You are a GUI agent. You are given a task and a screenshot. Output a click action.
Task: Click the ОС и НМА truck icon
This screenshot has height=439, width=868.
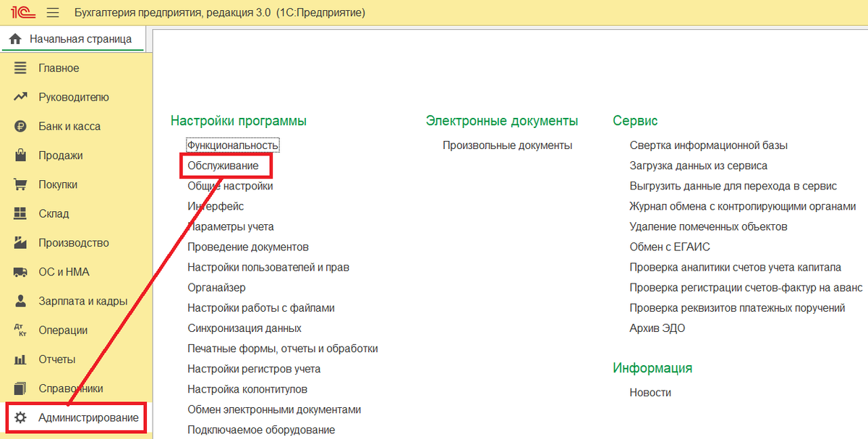[x=20, y=272]
